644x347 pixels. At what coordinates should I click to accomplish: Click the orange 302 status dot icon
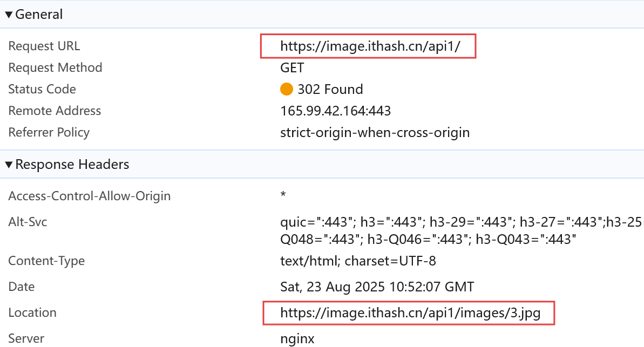286,89
